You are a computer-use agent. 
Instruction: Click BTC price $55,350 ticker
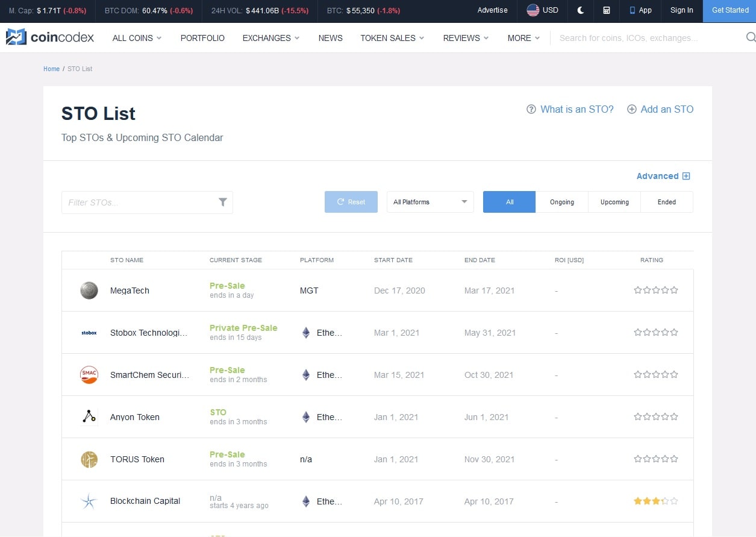click(363, 10)
